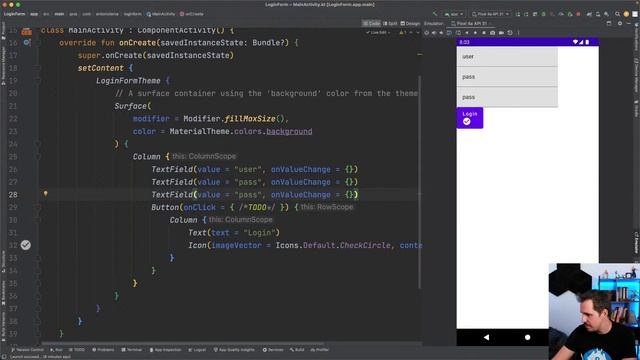Viewport: 640px width, 360px height.
Task: Open the Version Control tool window
Action: [x=27, y=350]
